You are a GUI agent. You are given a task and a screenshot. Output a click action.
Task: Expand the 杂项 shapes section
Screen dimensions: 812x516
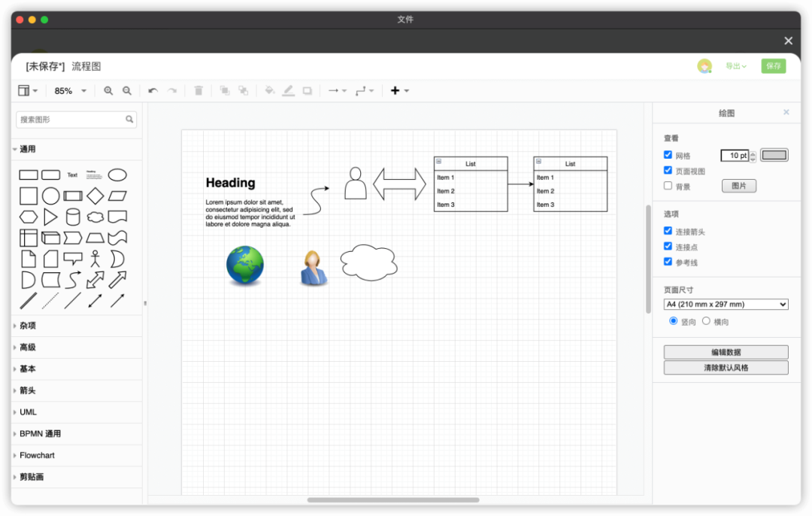[x=77, y=326]
